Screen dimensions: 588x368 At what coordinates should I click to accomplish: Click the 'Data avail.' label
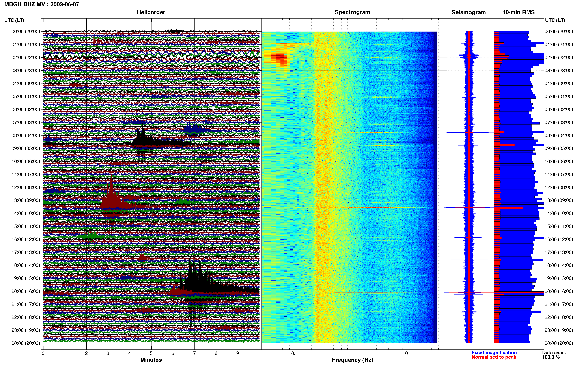click(554, 352)
